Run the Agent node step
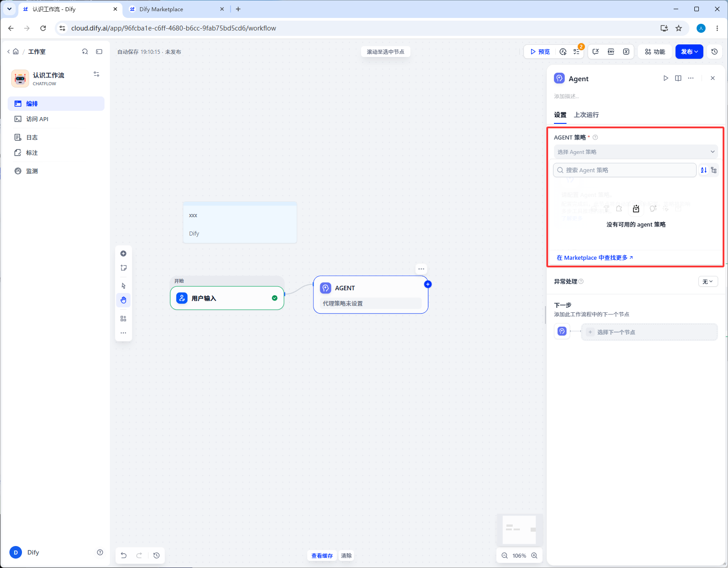728x568 pixels. [x=666, y=78]
